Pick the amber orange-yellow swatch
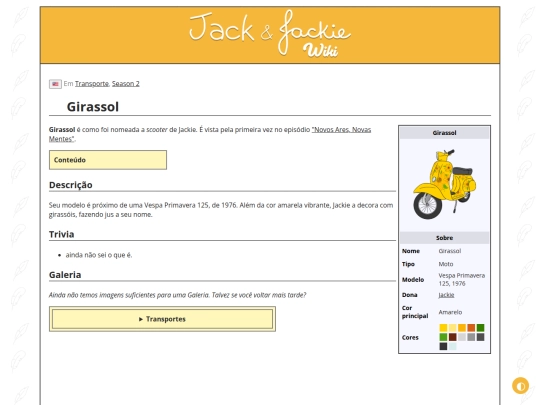Image resolution: width=540 pixels, height=405 pixels. [462, 328]
